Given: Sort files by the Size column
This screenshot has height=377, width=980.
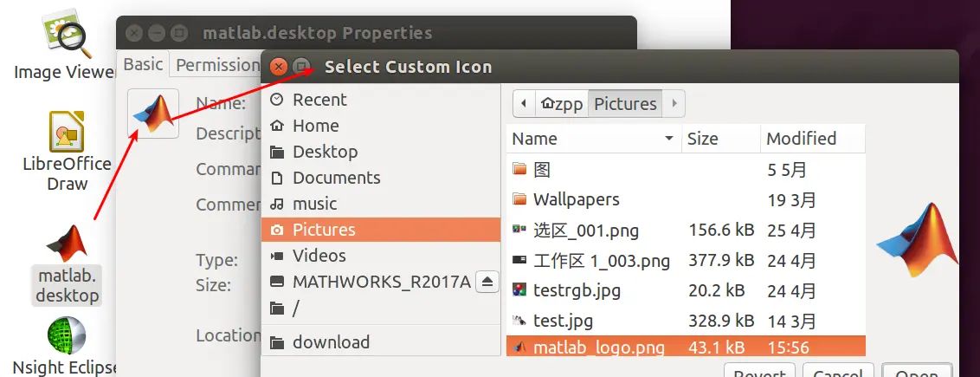Looking at the screenshot, I should (720, 139).
